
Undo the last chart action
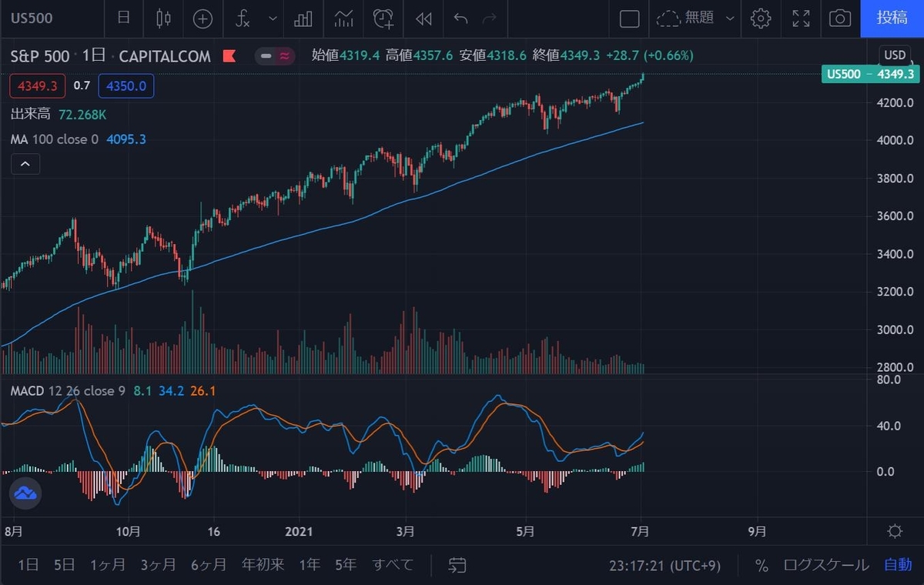[460, 18]
